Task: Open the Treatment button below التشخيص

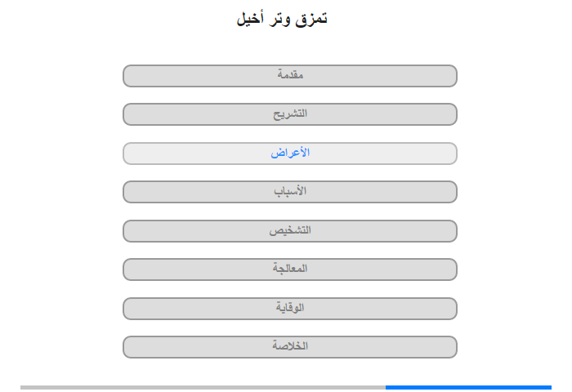Action: [290, 269]
